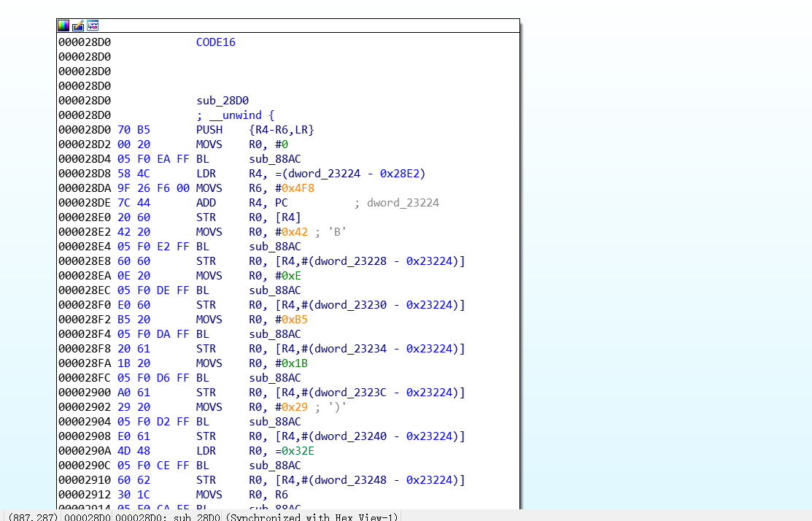The width and height of the screenshot is (812, 521).
Task: Click sub_88AC in the 00002904 row
Action: point(275,422)
